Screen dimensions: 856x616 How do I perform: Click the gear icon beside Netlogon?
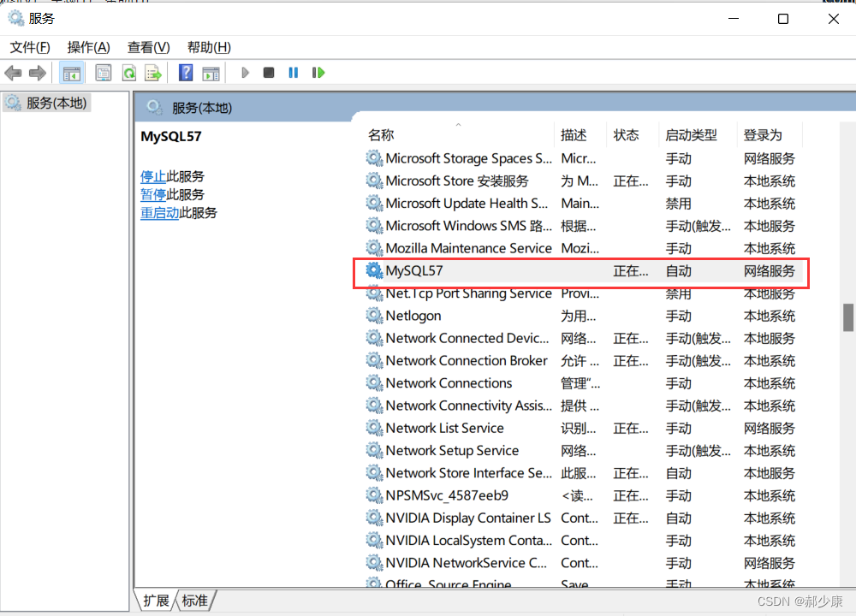pos(374,316)
